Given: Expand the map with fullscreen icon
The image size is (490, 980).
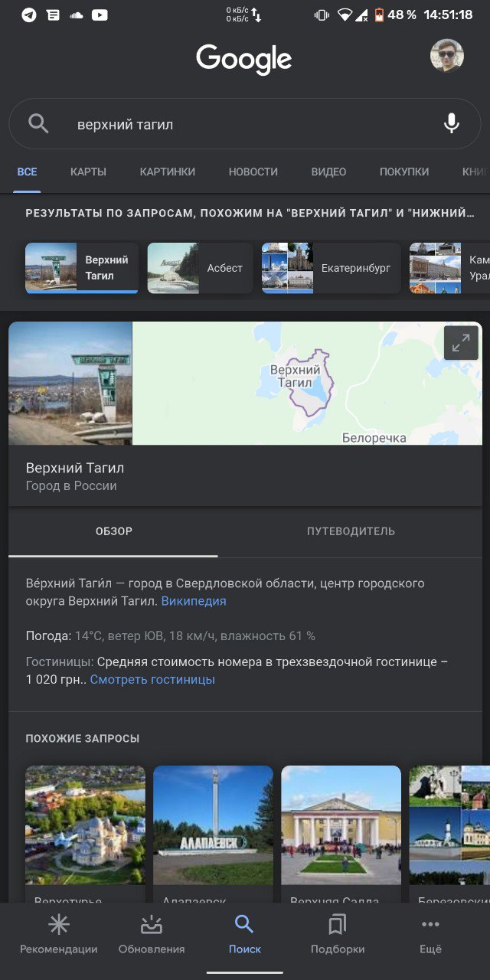Looking at the screenshot, I should (461, 344).
